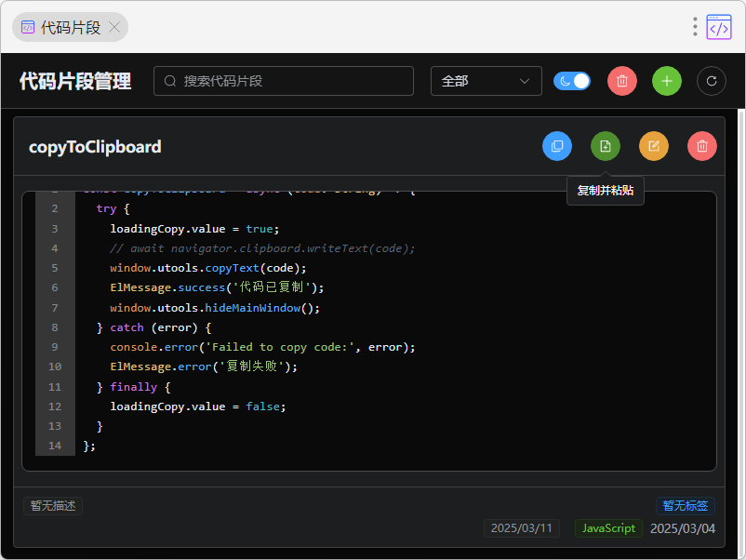Click code line window.utools.copyText(code);
This screenshot has width=746, height=560.
(208, 268)
